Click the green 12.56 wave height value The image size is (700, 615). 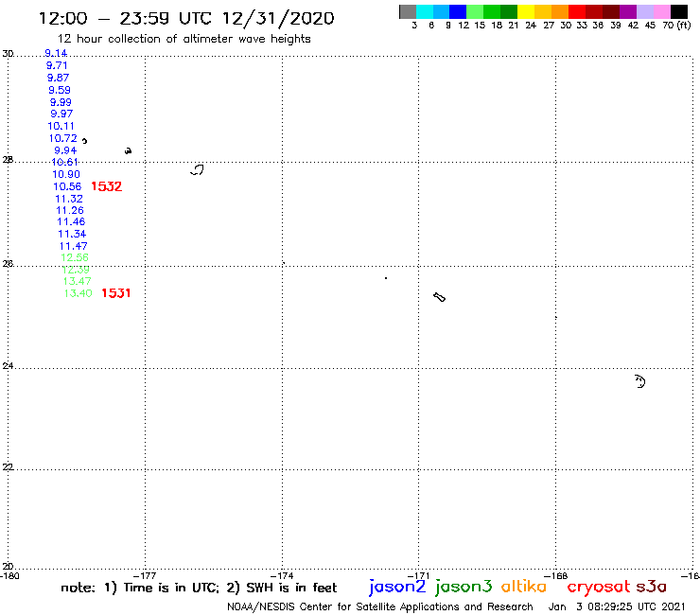click(x=75, y=257)
